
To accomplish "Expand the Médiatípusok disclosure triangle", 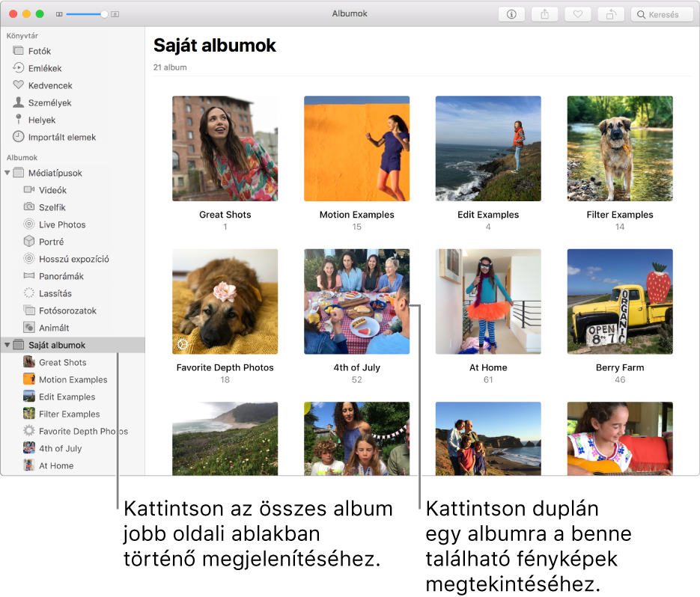I will pos(7,173).
